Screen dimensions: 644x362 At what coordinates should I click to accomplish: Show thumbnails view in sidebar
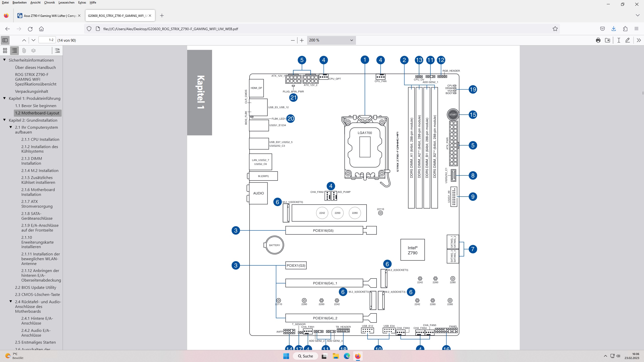5,51
